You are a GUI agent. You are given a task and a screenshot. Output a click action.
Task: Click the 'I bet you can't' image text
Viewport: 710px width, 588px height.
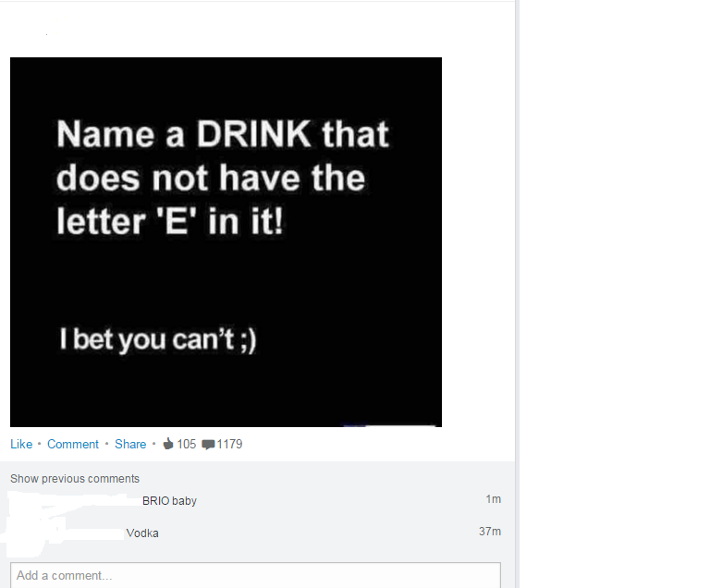click(x=158, y=339)
